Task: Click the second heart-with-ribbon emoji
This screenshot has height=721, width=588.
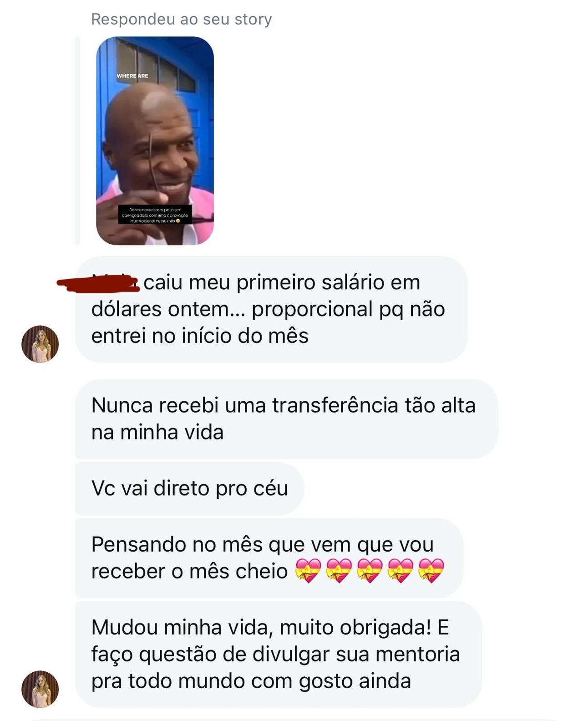Action: click(339, 571)
